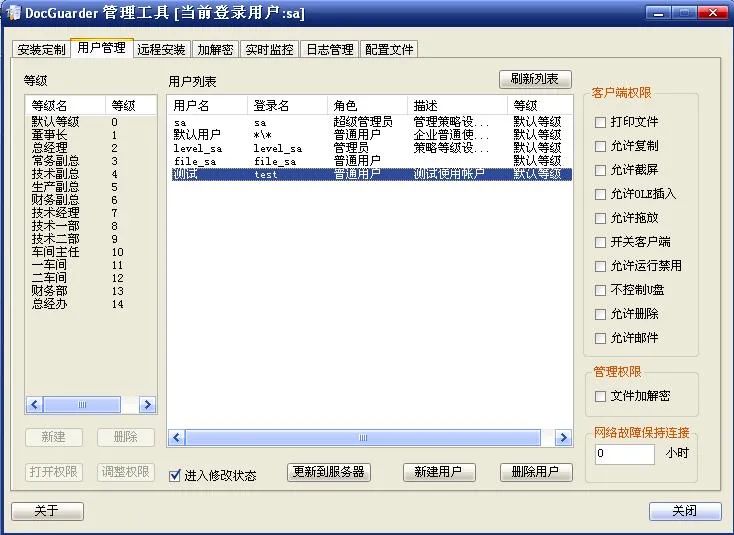Open the 远程安装 tab

[161, 49]
